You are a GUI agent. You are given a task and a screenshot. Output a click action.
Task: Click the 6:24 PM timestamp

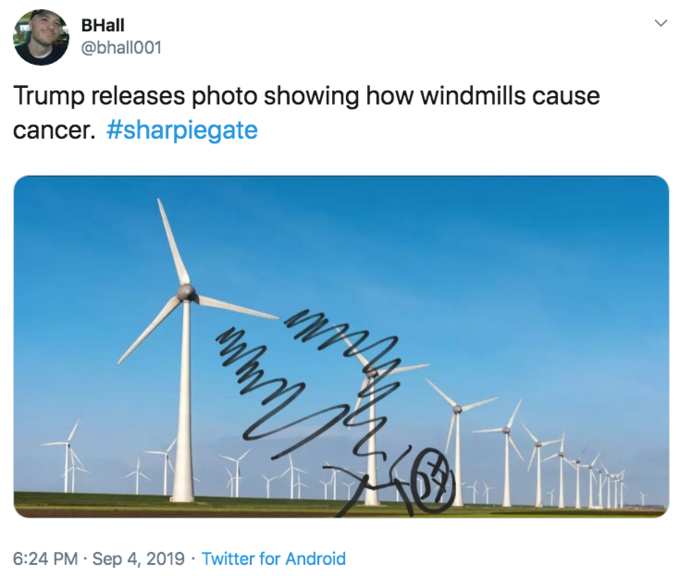(x=46, y=559)
